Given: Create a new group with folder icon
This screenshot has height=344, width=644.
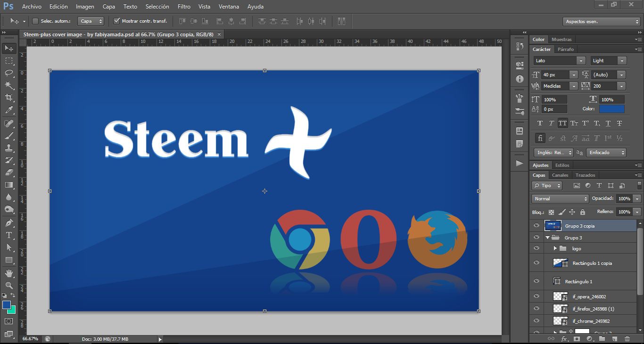Looking at the screenshot, I should [x=602, y=339].
